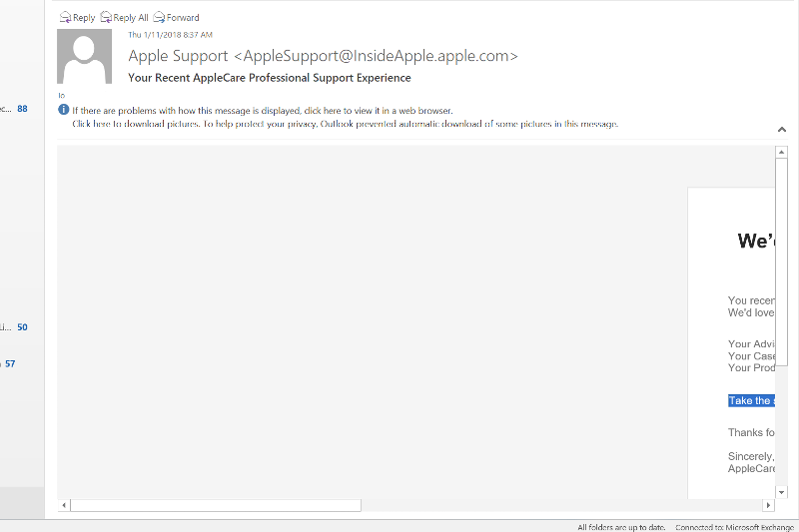Click the 'Thanks fo' line in the email body
Screen dimensions: 799x532
point(751,433)
